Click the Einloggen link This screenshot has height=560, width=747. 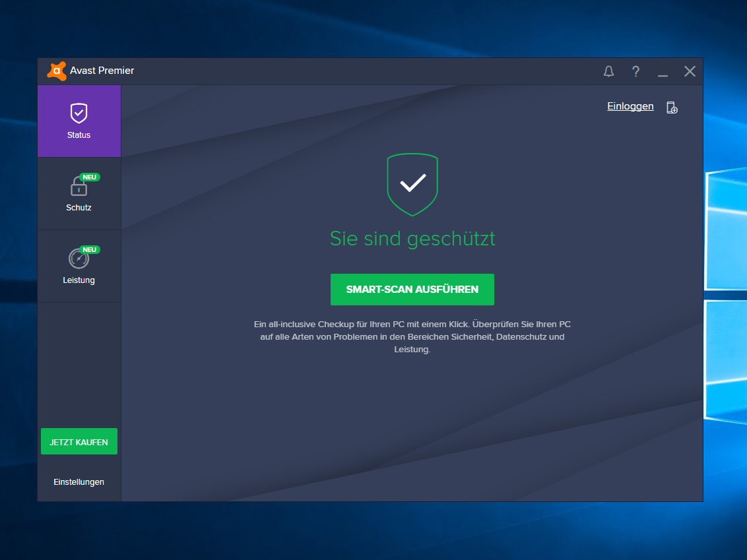coord(630,106)
